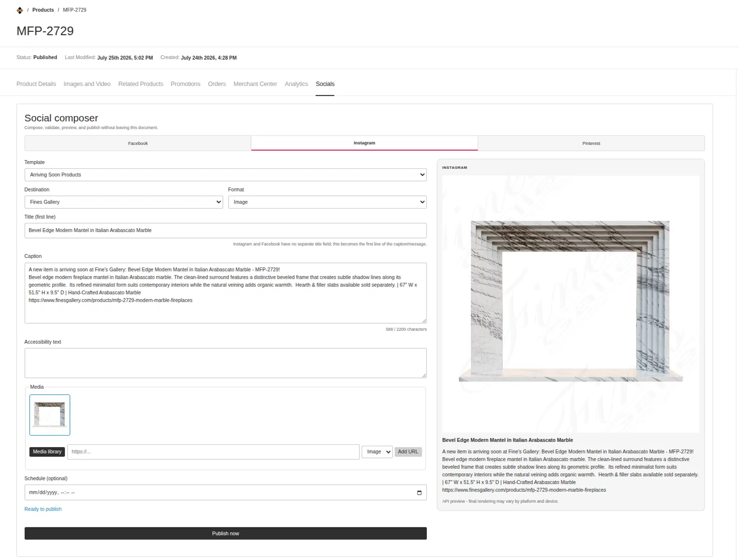This screenshot has width=739, height=560.
Task: Click the media URL https:// input field
Action: tap(213, 452)
